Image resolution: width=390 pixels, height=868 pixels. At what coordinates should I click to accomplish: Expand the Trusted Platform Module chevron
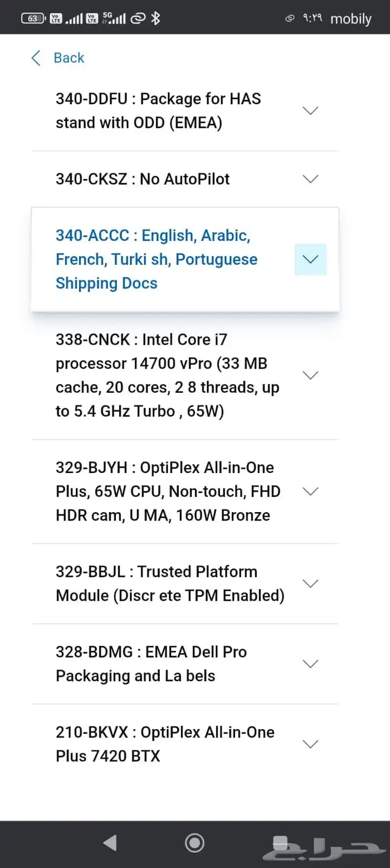tap(310, 584)
